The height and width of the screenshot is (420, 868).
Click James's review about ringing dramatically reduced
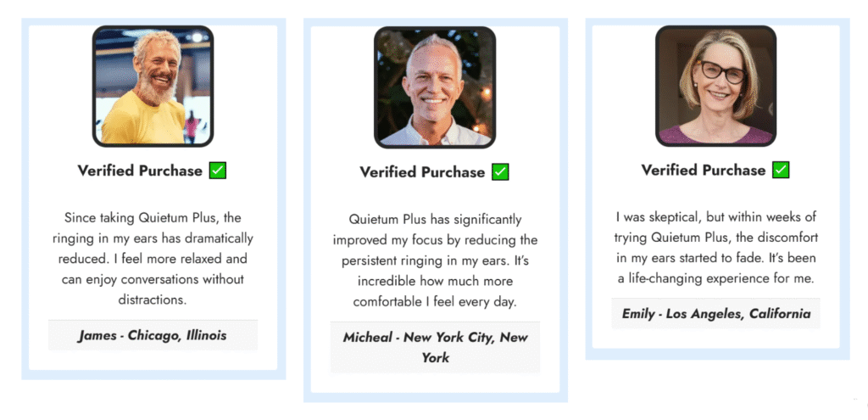(153, 259)
